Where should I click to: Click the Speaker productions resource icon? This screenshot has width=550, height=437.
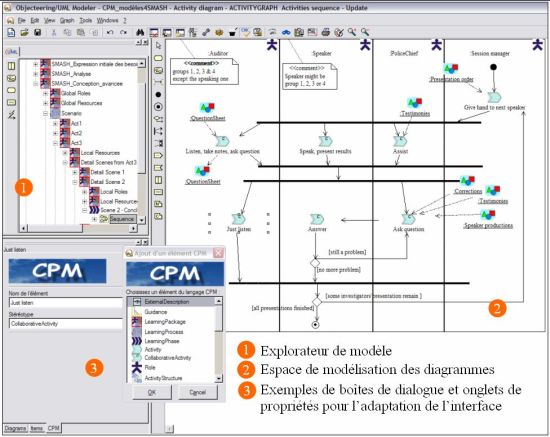coord(488,215)
